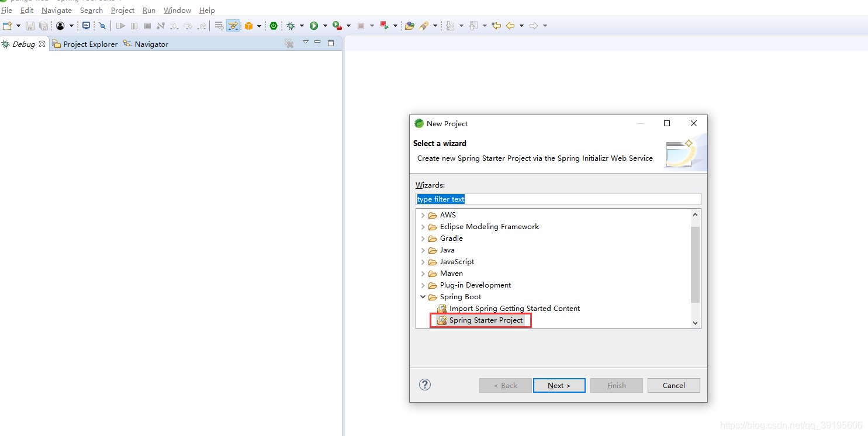Click the black user profile toolbar icon
The image size is (868, 436).
(60, 26)
